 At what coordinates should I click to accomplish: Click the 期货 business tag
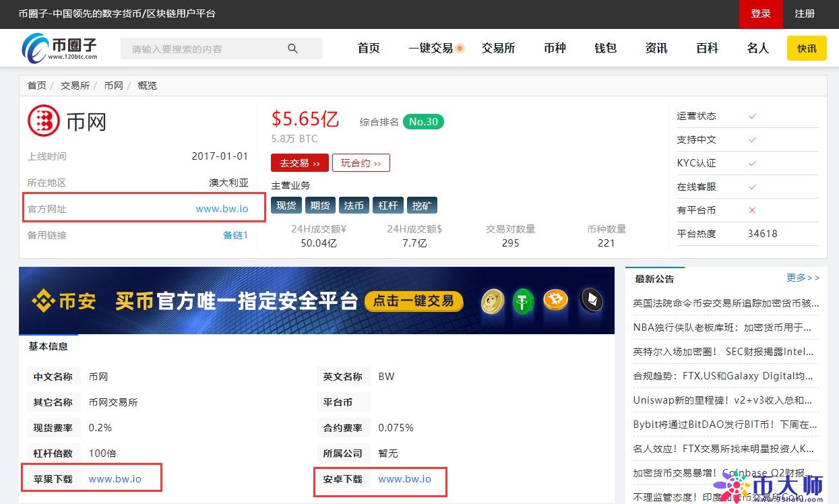320,206
